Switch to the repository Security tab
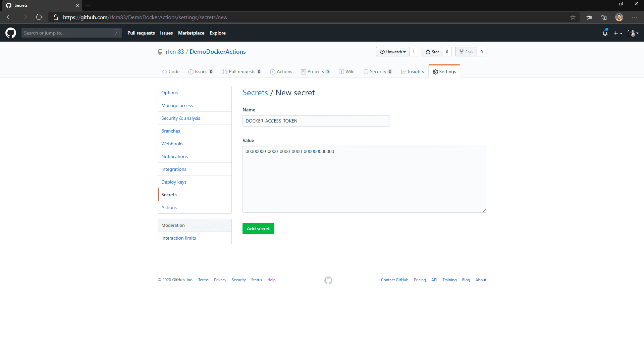The height and width of the screenshot is (349, 644). coord(378,71)
